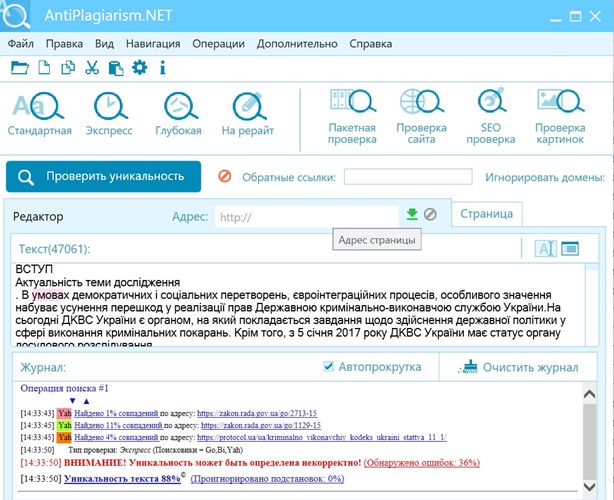
Task: Click the 'Текст(47061):' label
Action: pyautogui.click(x=54, y=249)
